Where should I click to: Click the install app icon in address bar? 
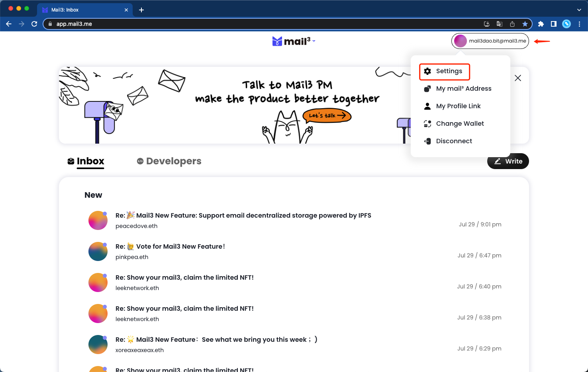[x=487, y=24]
